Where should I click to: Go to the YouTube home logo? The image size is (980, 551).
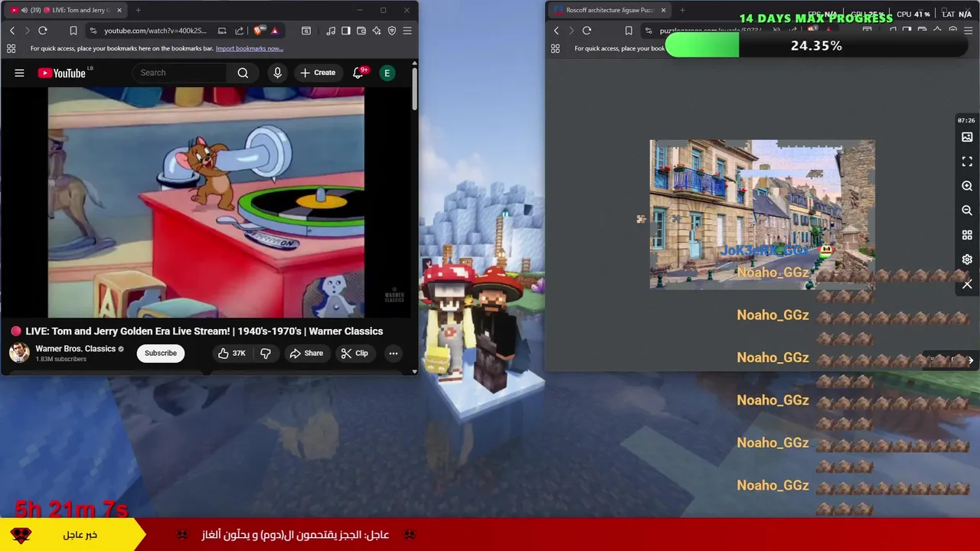[61, 73]
